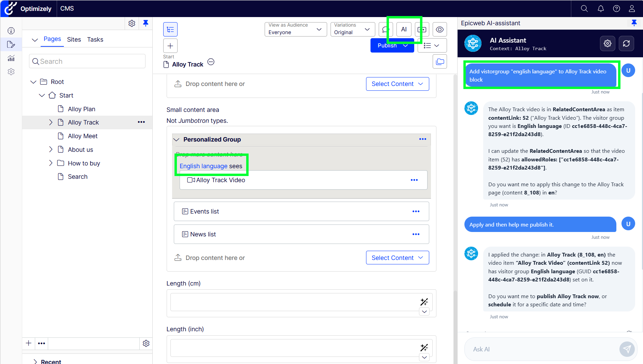This screenshot has height=364, width=643.
Task: Toggle the preview eye icon
Action: tap(439, 29)
